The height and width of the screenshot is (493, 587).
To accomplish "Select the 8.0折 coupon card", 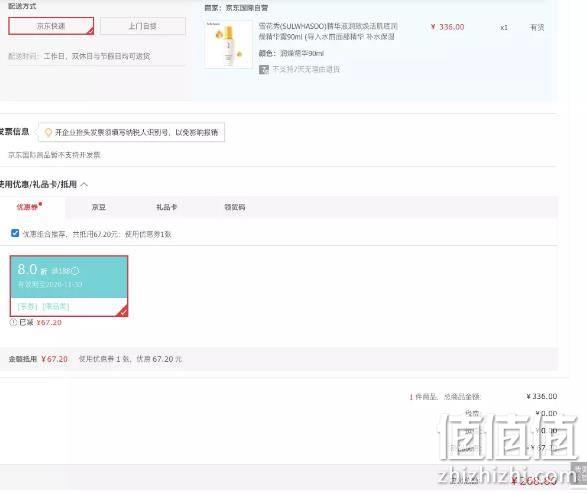I will 69,286.
